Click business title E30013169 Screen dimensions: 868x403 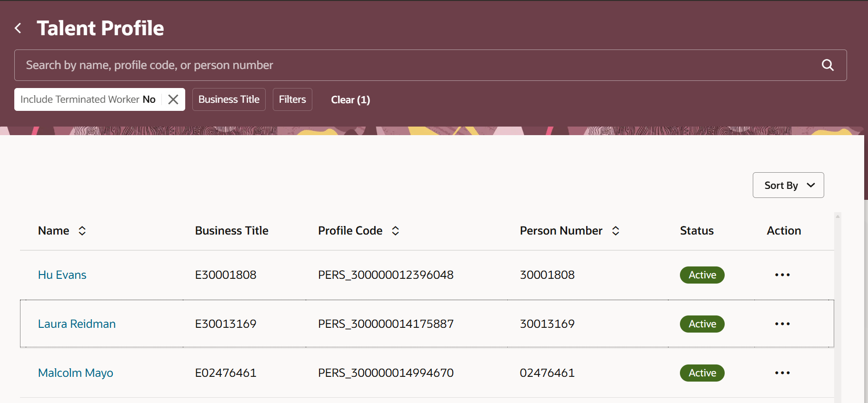pos(226,324)
